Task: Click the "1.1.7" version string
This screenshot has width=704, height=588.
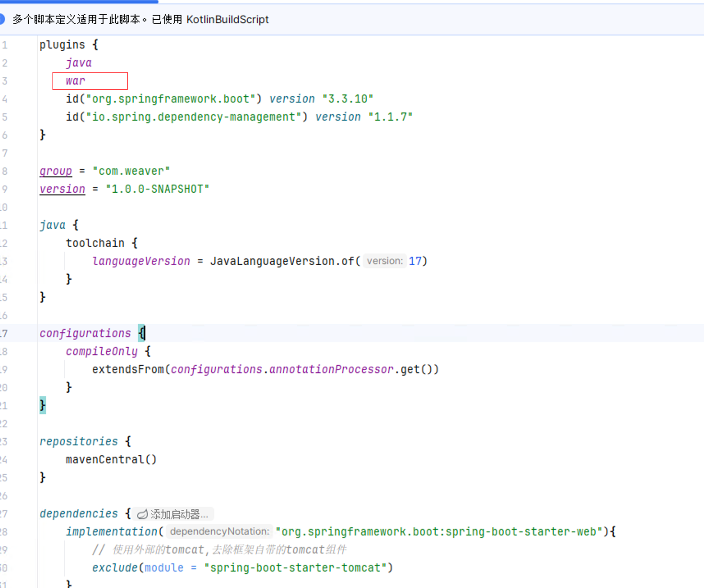Action: tap(390, 117)
